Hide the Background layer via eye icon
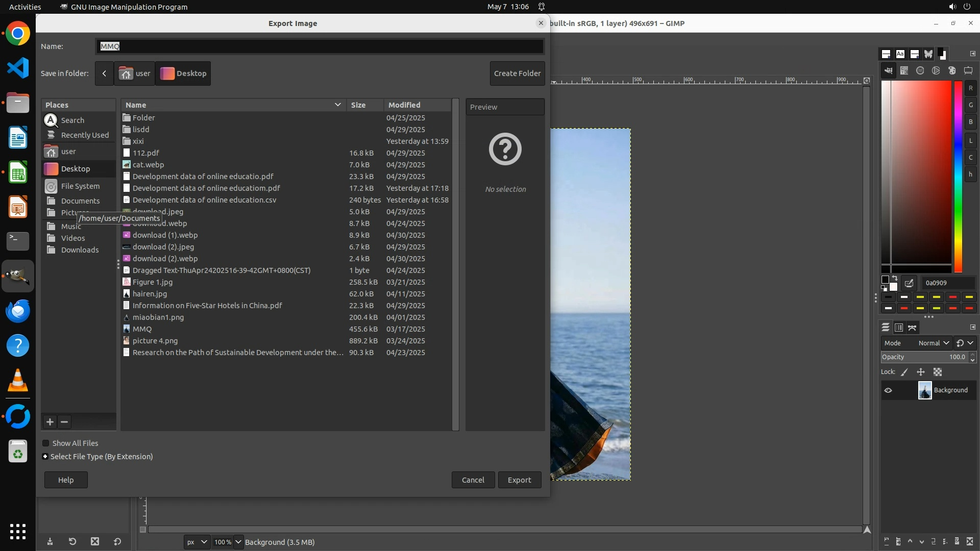 pyautogui.click(x=888, y=390)
